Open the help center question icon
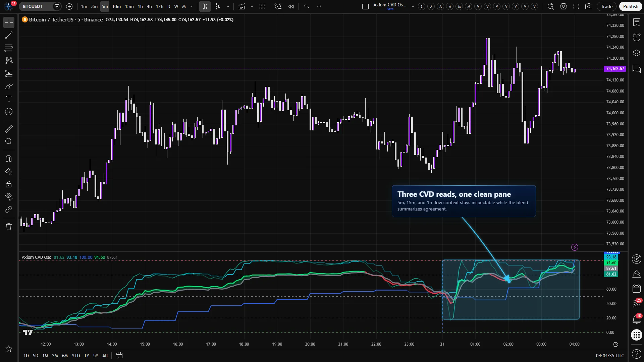The height and width of the screenshot is (362, 644). pos(636,354)
